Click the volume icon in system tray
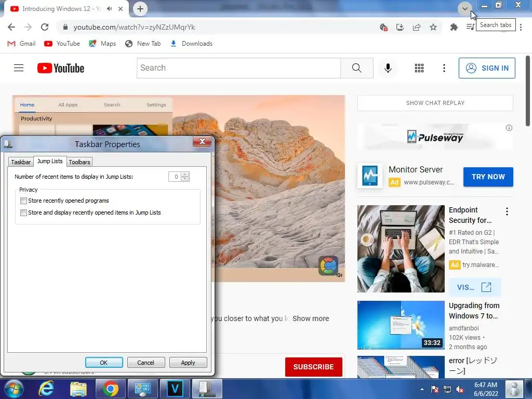Image resolution: width=532 pixels, height=399 pixels. (460, 390)
